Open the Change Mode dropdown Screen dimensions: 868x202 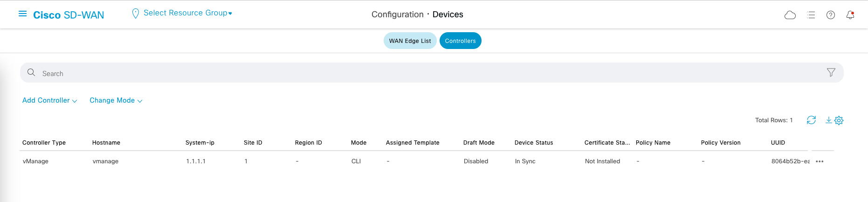[116, 100]
